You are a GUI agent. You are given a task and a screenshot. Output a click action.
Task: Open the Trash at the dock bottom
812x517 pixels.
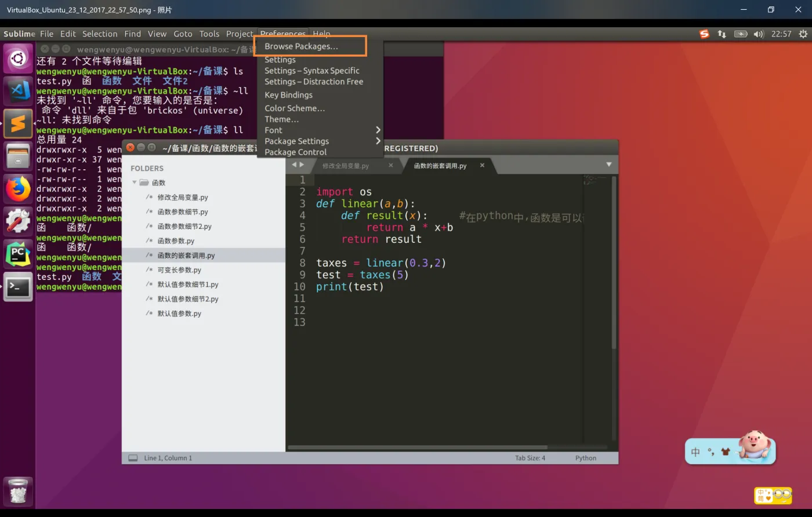point(18,491)
